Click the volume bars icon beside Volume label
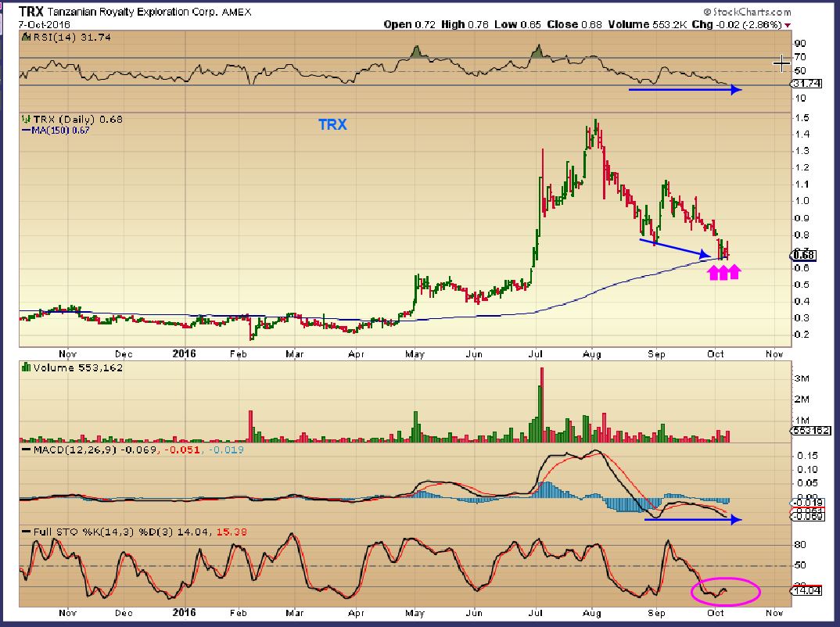The width and height of the screenshot is (840, 627). pyautogui.click(x=25, y=367)
